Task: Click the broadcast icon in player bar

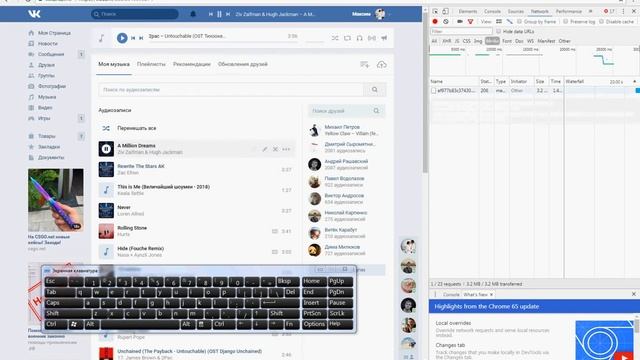Action: [x=371, y=38]
